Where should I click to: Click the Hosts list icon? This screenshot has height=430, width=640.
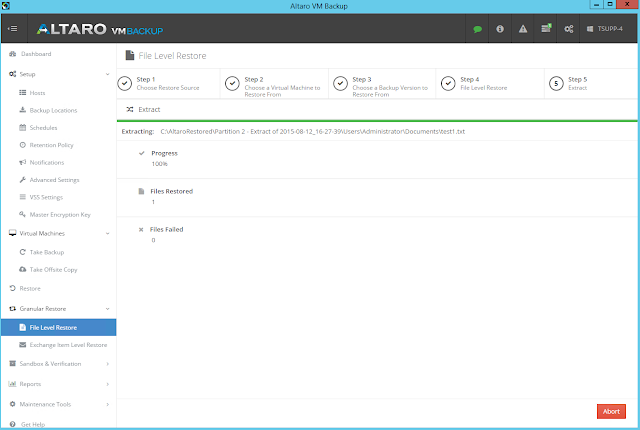(x=23, y=93)
